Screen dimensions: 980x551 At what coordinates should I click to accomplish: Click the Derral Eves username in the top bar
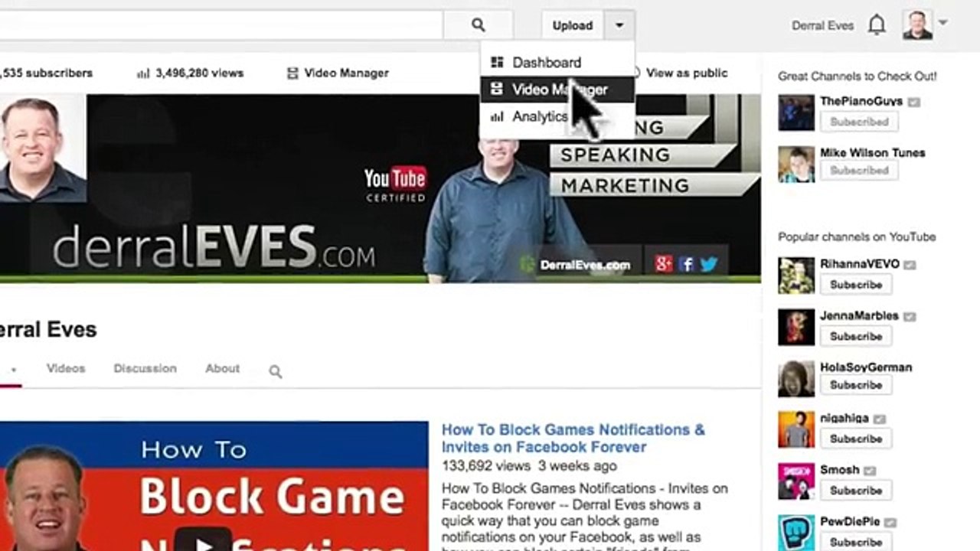(822, 25)
